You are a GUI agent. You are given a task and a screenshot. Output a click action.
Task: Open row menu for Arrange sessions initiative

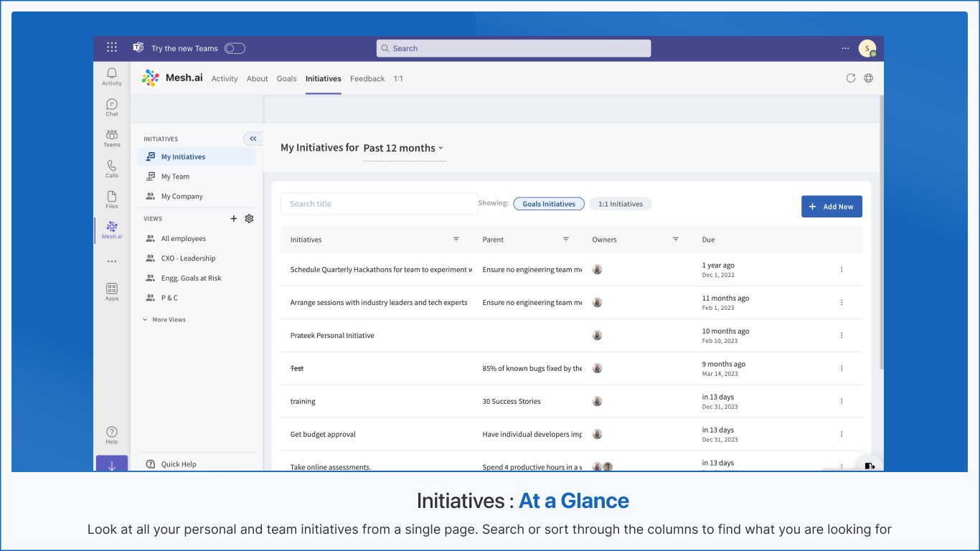(842, 303)
